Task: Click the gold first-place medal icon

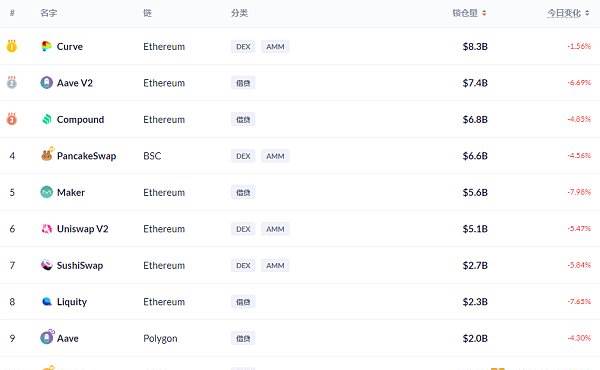Action: coord(12,46)
